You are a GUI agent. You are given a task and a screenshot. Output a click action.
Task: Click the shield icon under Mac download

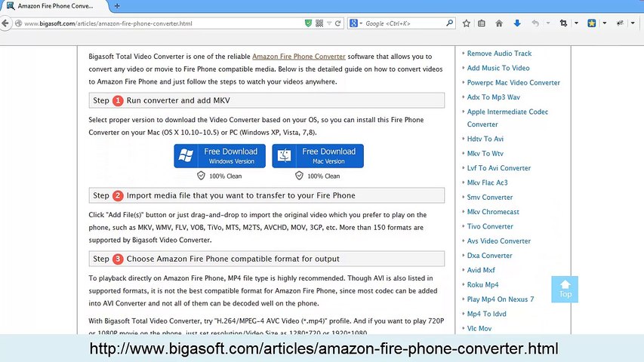point(299,176)
